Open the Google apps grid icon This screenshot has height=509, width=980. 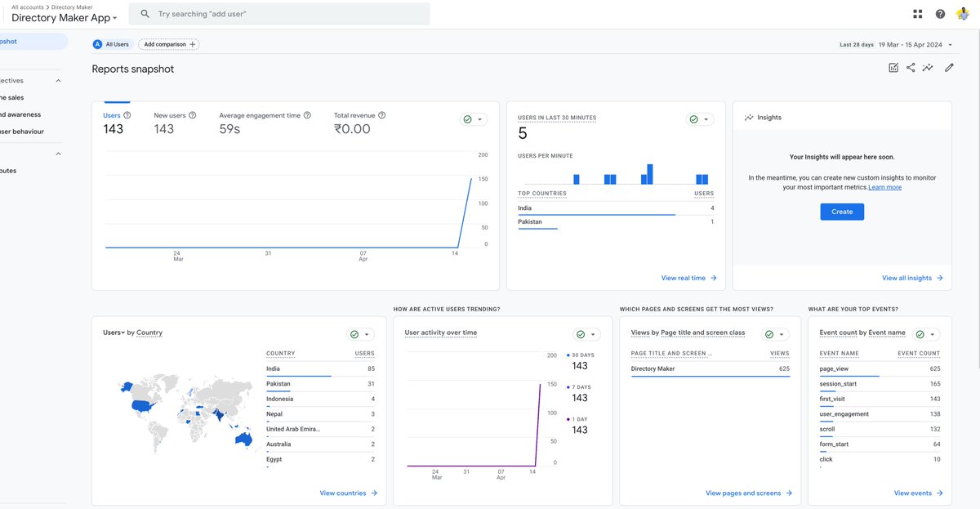tap(918, 14)
